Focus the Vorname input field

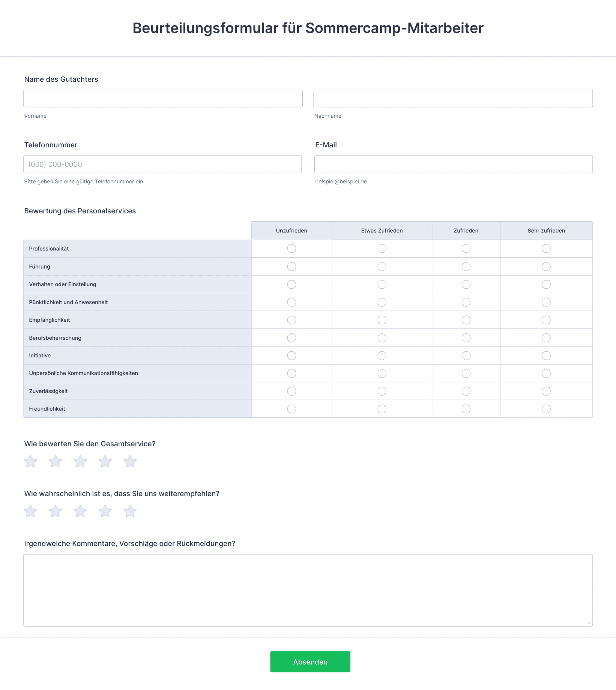163,99
